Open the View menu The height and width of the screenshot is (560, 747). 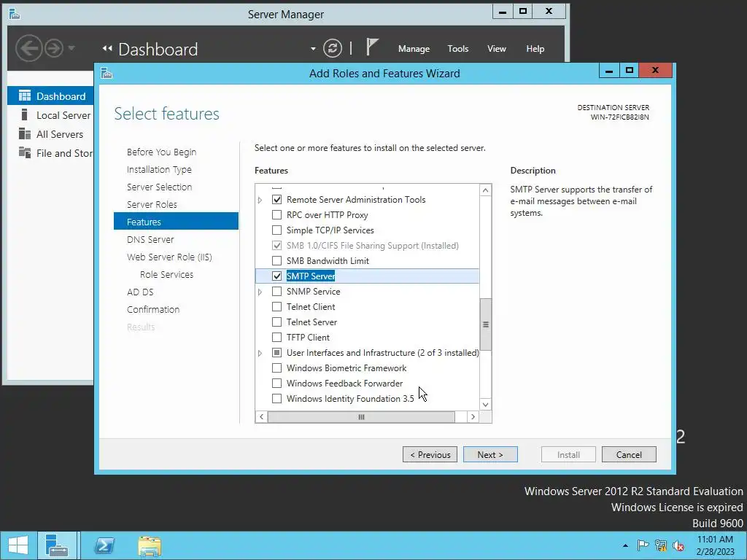(x=496, y=49)
